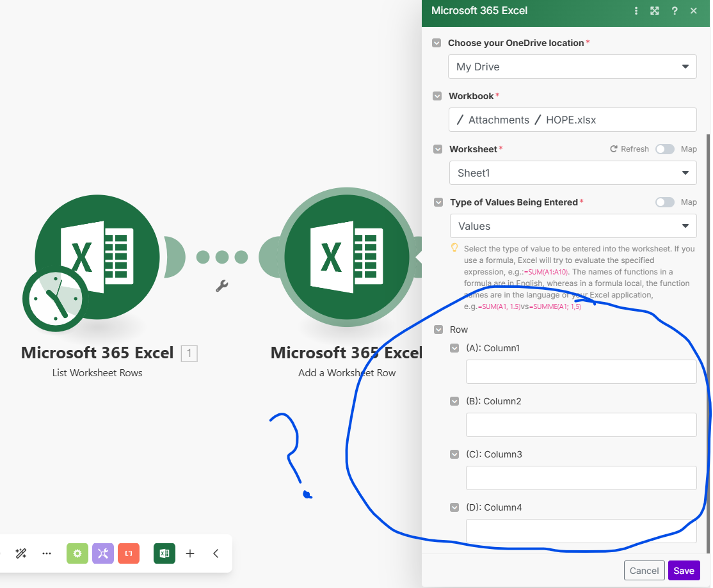Collapse the bottom toolbar with chevron arrow
Screen dimensions: 713x588
point(216,553)
